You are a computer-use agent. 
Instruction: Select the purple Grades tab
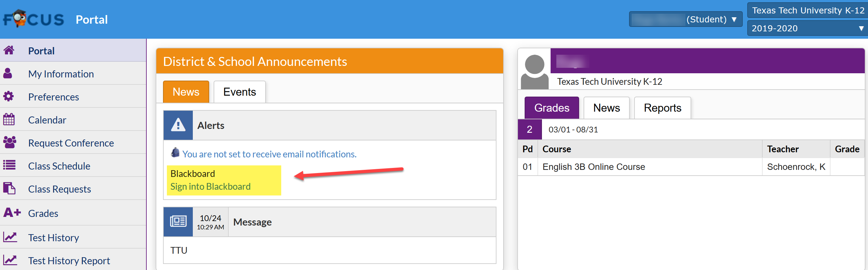pos(552,107)
